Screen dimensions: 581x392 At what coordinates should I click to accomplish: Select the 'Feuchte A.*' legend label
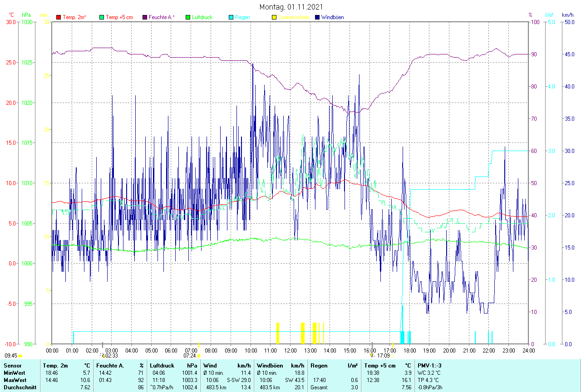click(162, 17)
